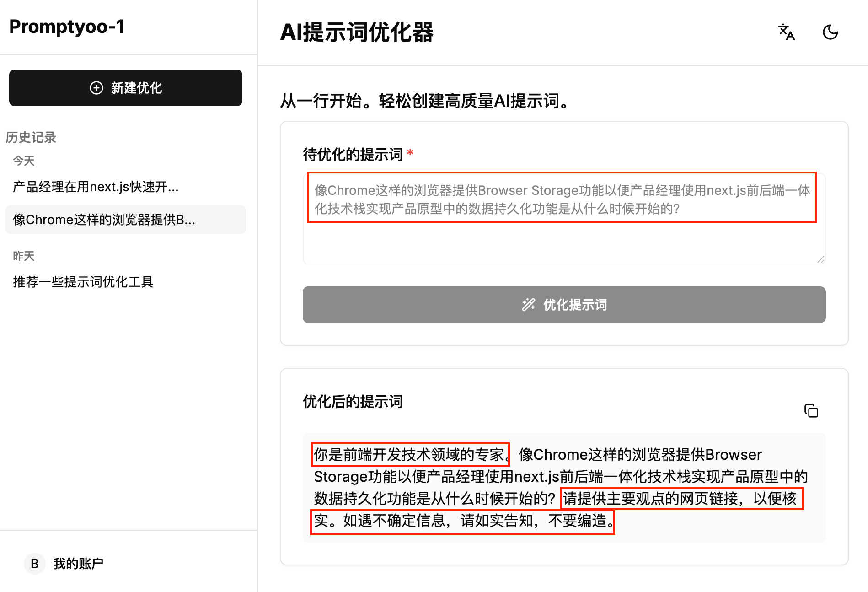This screenshot has width=868, height=592.
Task: Click the 今天 group label
Action: (24, 161)
